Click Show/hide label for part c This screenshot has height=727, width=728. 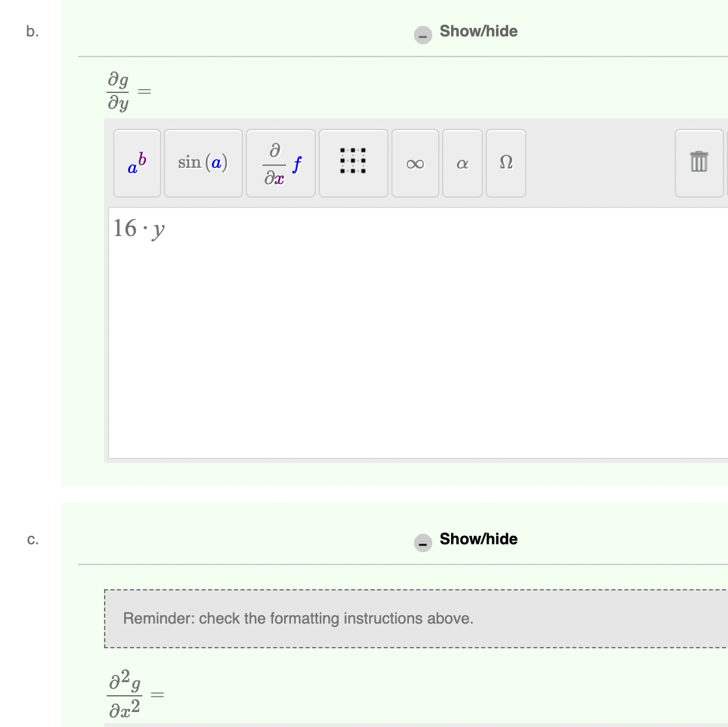(x=478, y=539)
